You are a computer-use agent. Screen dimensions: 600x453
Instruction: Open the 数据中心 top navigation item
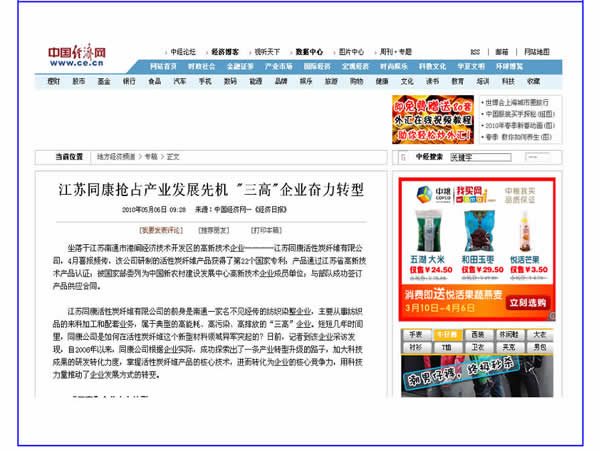click(308, 51)
